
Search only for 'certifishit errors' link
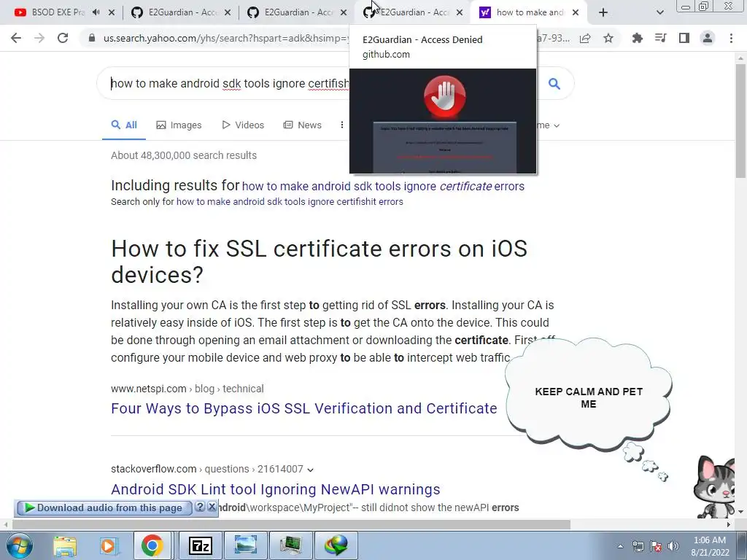tap(290, 202)
